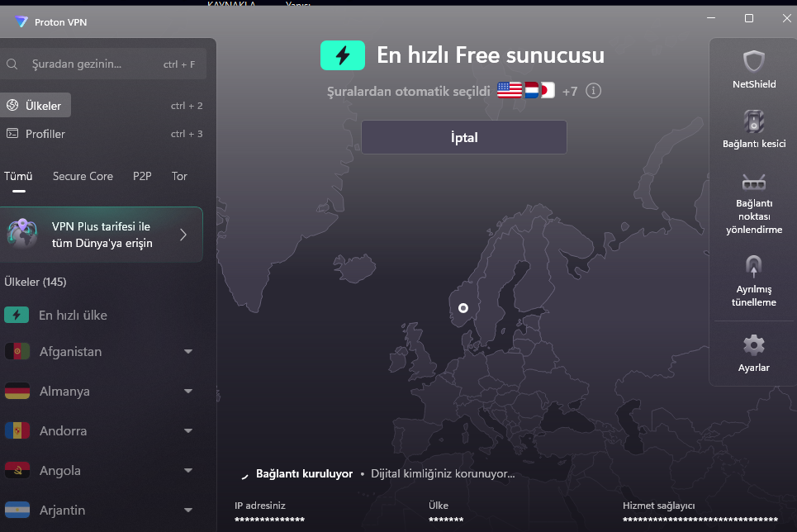The image size is (797, 532).
Task: Click the United States flag icon
Action: click(x=510, y=91)
